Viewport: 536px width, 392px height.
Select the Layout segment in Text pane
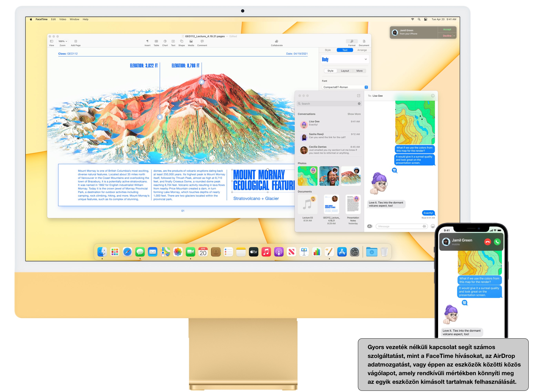pos(345,71)
